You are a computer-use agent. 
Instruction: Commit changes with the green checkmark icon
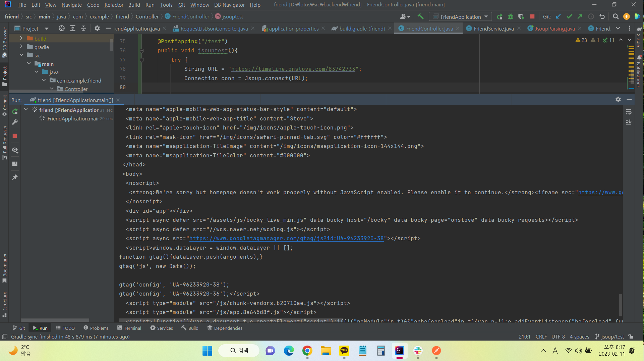569,16
